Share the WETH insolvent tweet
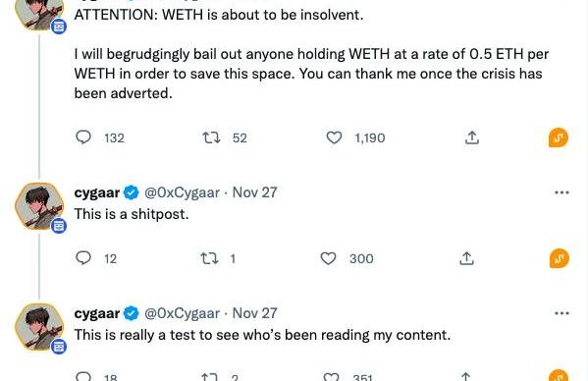The width and height of the screenshot is (588, 381). [472, 138]
